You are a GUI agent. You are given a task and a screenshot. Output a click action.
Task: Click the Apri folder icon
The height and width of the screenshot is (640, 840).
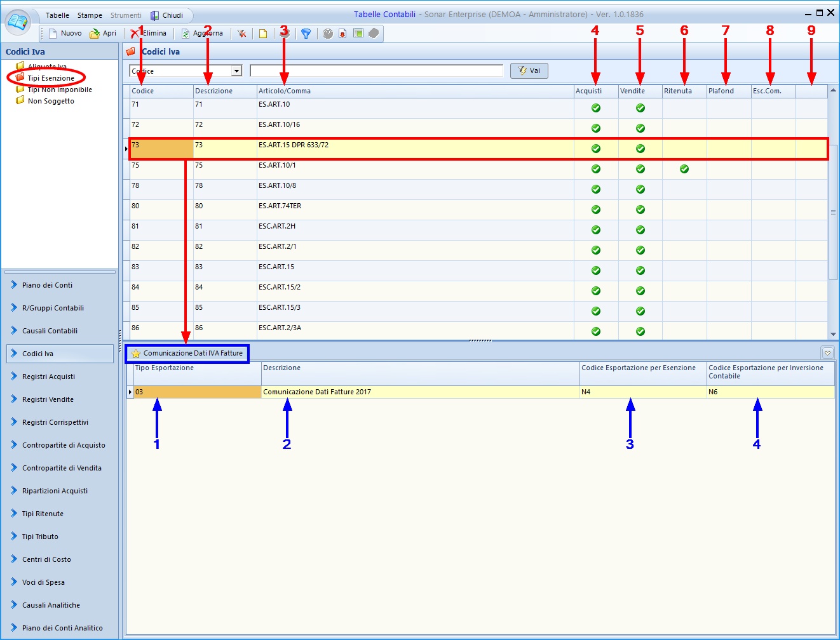coord(95,34)
